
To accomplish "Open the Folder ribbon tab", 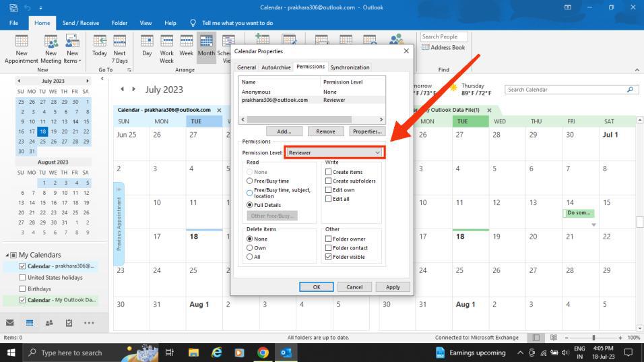I will pos(119,23).
